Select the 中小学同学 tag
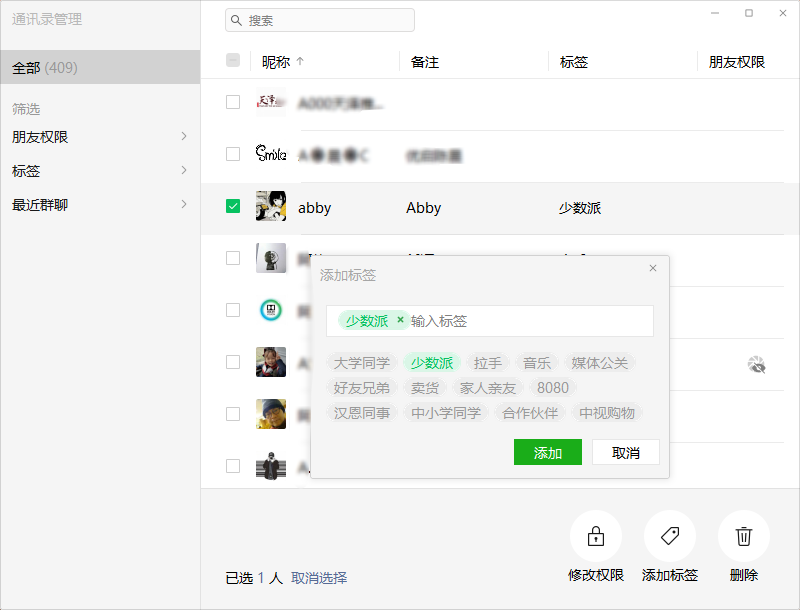This screenshot has height=610, width=800. 446,413
